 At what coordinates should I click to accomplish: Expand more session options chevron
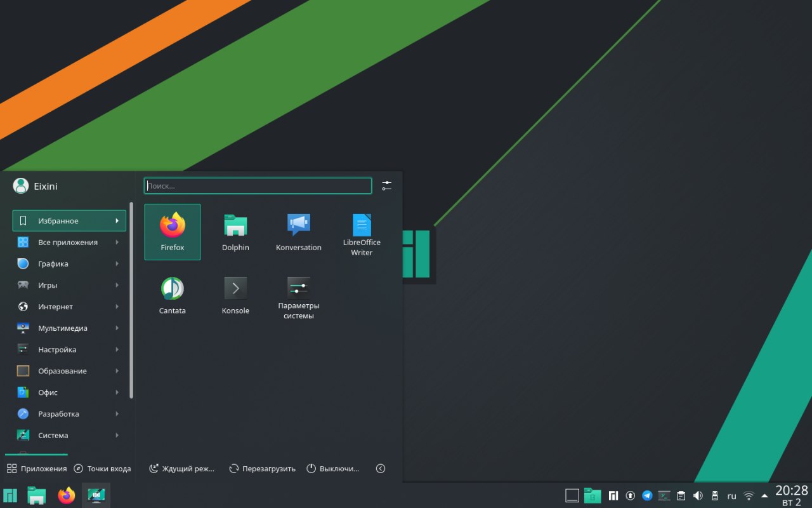coord(381,469)
